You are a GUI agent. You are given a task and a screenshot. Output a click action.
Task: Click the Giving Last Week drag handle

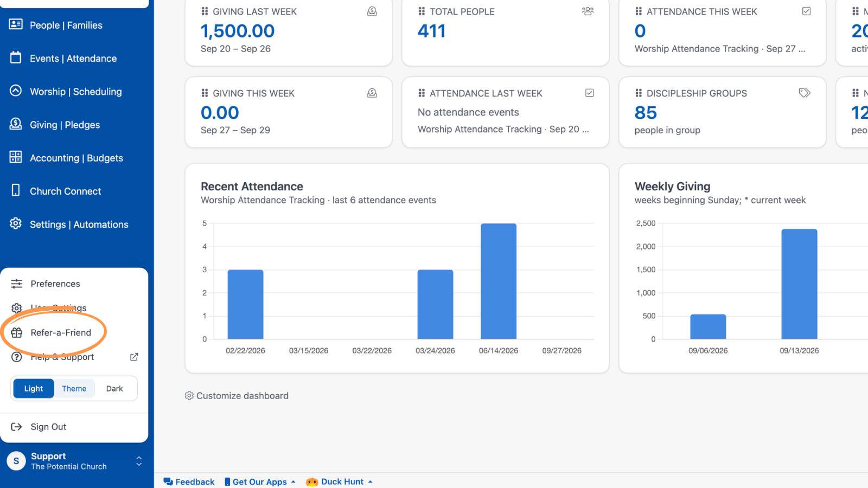click(x=205, y=11)
